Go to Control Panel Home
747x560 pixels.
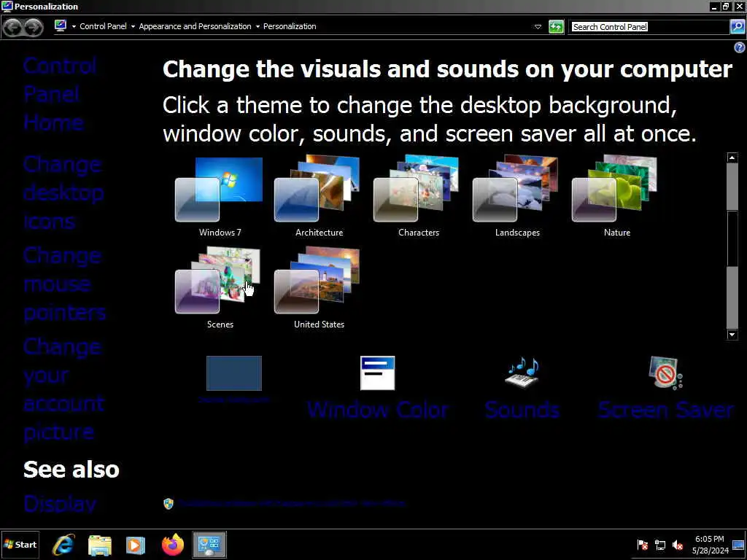tap(60, 94)
